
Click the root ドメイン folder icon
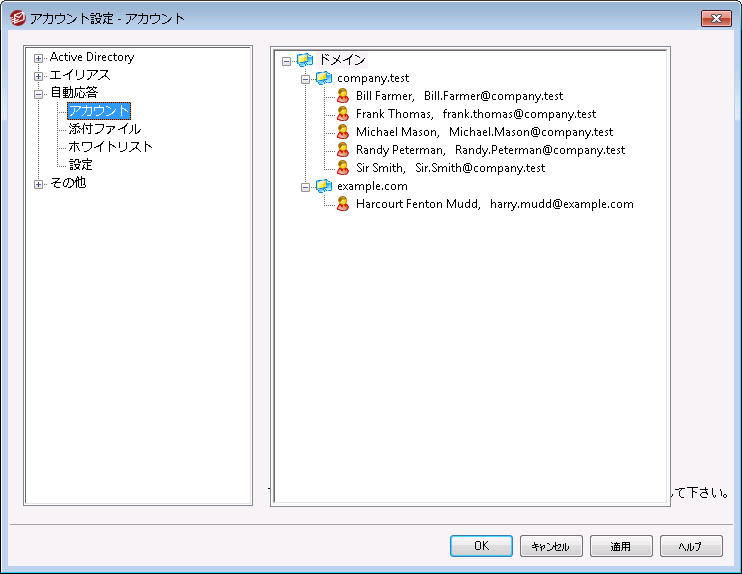pyautogui.click(x=305, y=60)
